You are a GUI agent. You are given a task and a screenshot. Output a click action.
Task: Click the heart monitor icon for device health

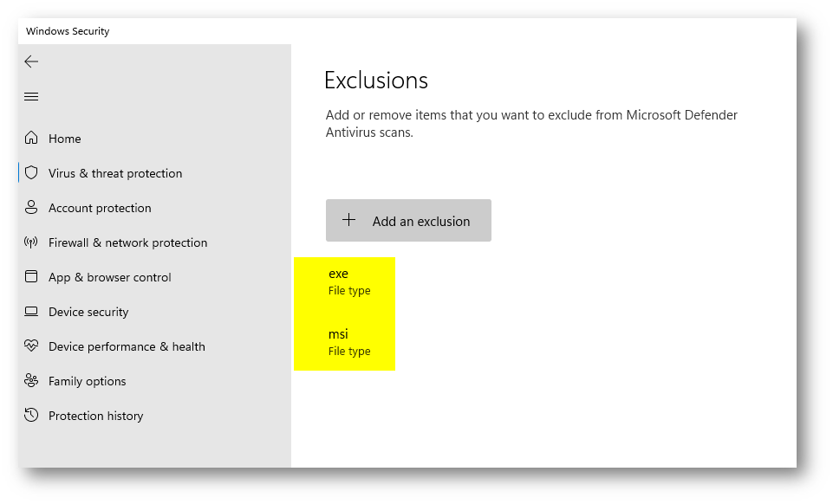pos(31,346)
